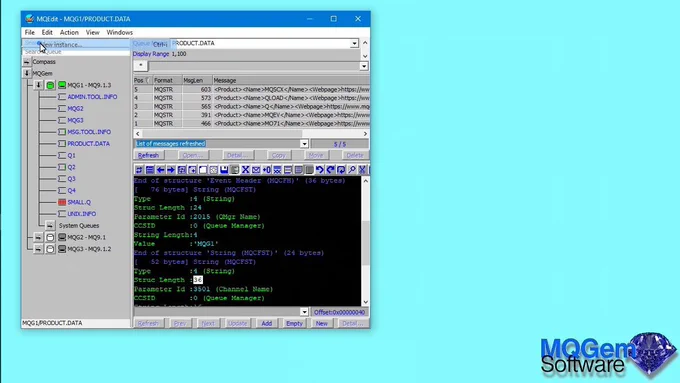Viewport: 680px width, 383px height.
Task: Click the Open... button
Action: click(193, 155)
